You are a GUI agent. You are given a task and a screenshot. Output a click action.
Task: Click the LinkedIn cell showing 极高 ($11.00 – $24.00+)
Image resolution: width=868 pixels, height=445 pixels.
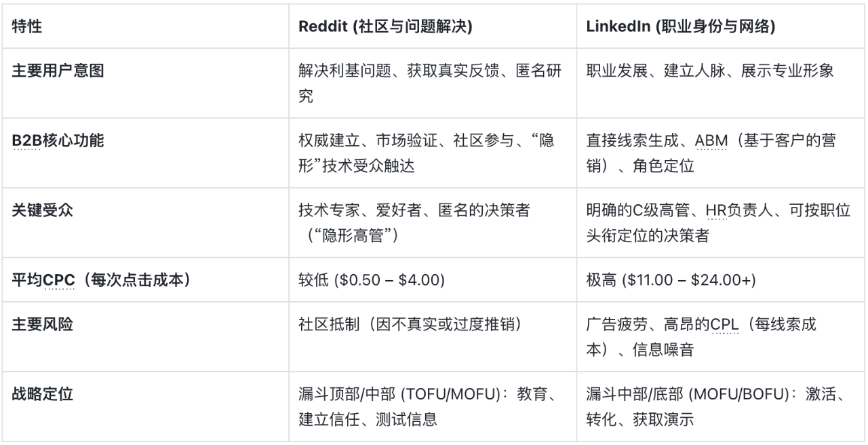click(x=671, y=280)
